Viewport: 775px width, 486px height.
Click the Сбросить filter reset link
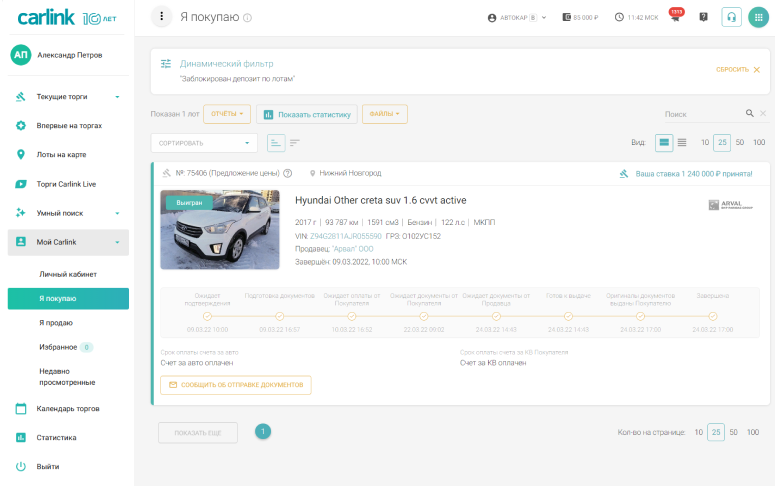(738, 69)
